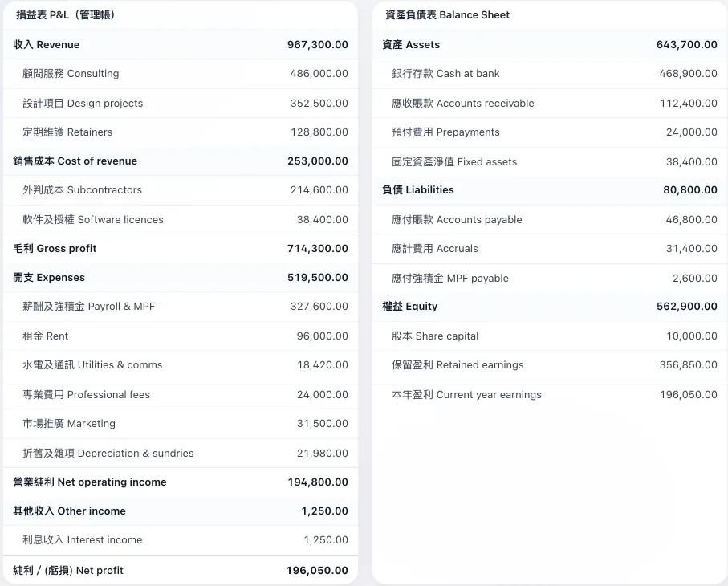Select the 資產 Assets total row
Image resolution: width=728 pixels, height=586 pixels.
(550, 45)
